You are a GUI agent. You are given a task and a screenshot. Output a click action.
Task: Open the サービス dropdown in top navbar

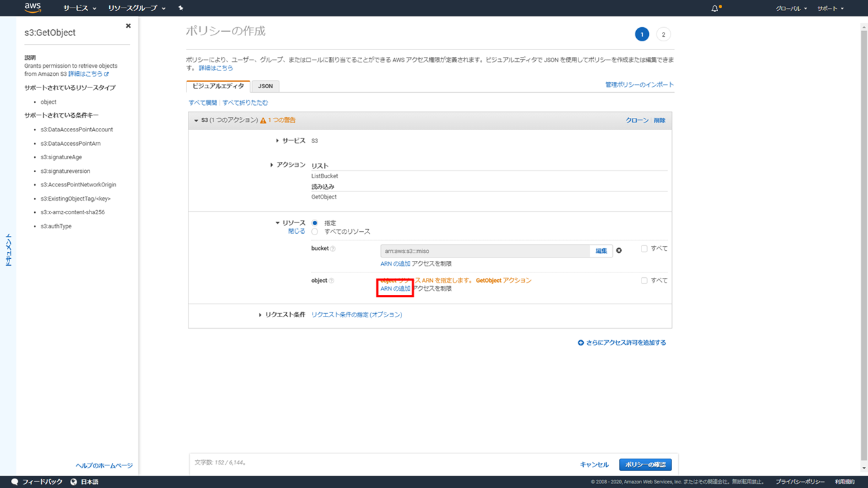[x=79, y=8]
